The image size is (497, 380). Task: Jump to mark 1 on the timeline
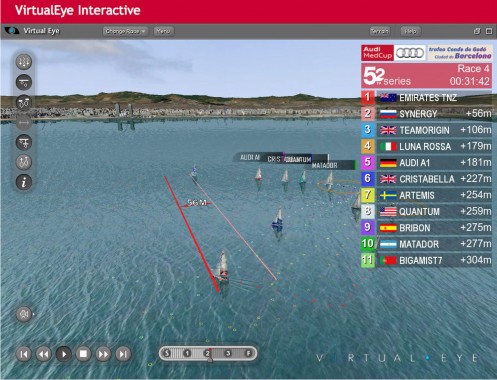point(187,353)
